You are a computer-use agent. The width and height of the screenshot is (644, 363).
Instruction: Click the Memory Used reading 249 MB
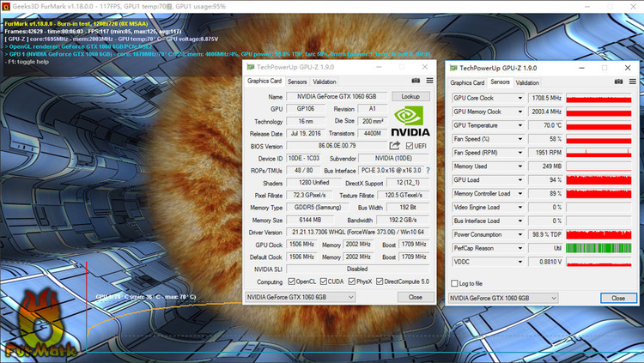(x=545, y=166)
